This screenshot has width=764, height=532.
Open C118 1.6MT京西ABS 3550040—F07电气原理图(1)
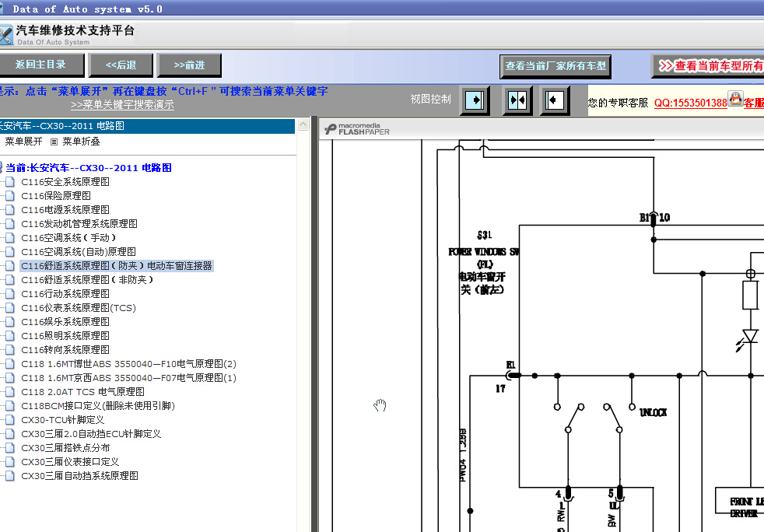(128, 378)
